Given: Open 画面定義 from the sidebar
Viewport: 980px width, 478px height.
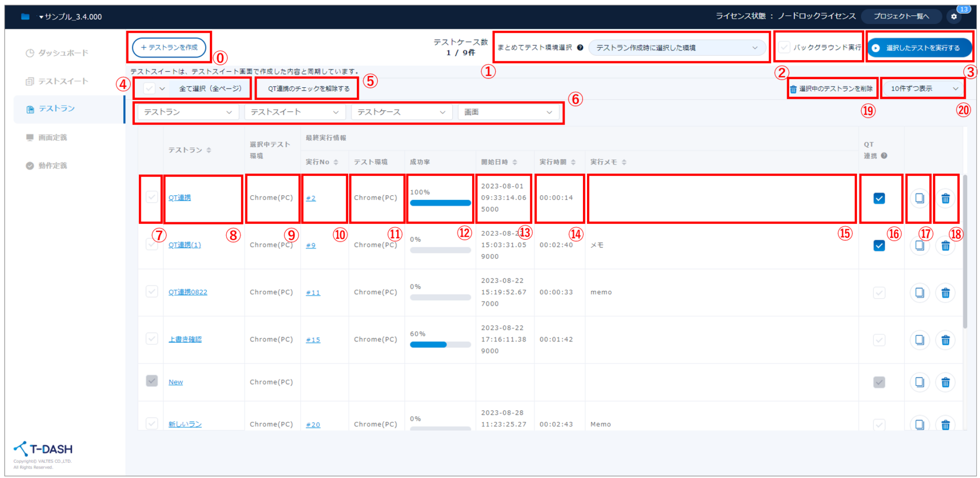Looking at the screenshot, I should click(x=53, y=138).
